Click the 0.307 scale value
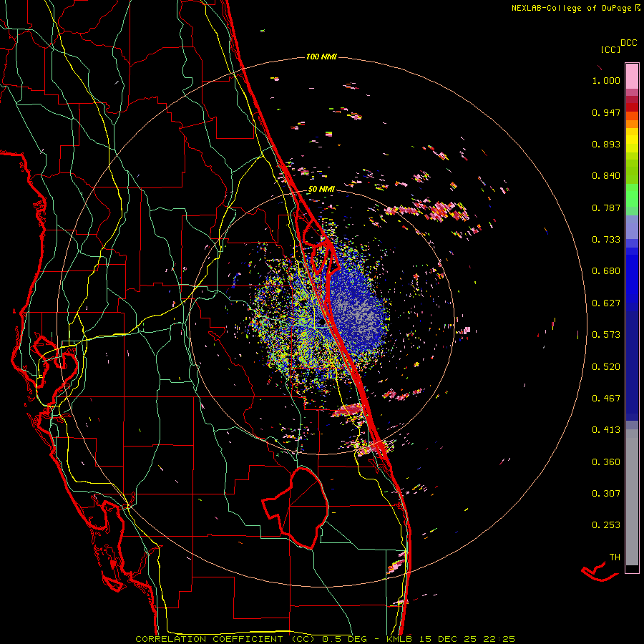Viewport: 644px width, 644px height. coord(606,494)
